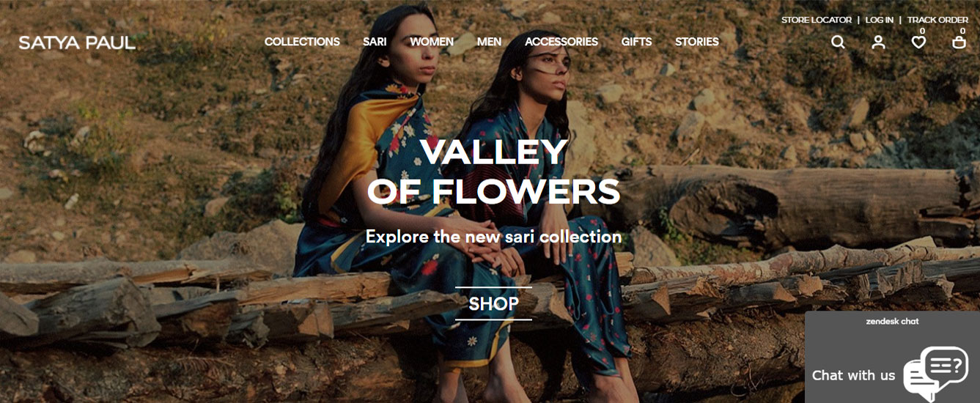Select the MEN menu item

pos(489,42)
